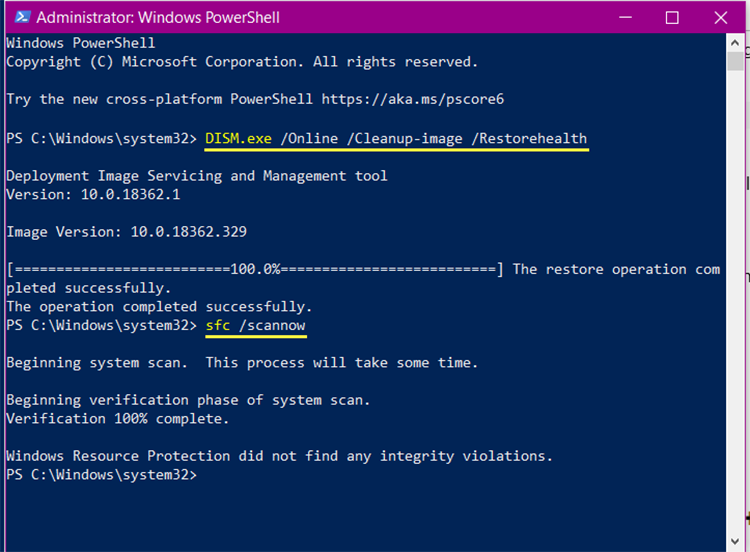Click the Administrator: Windows PowerShell title text
Viewport: 750px width, 552px height.
[158, 18]
